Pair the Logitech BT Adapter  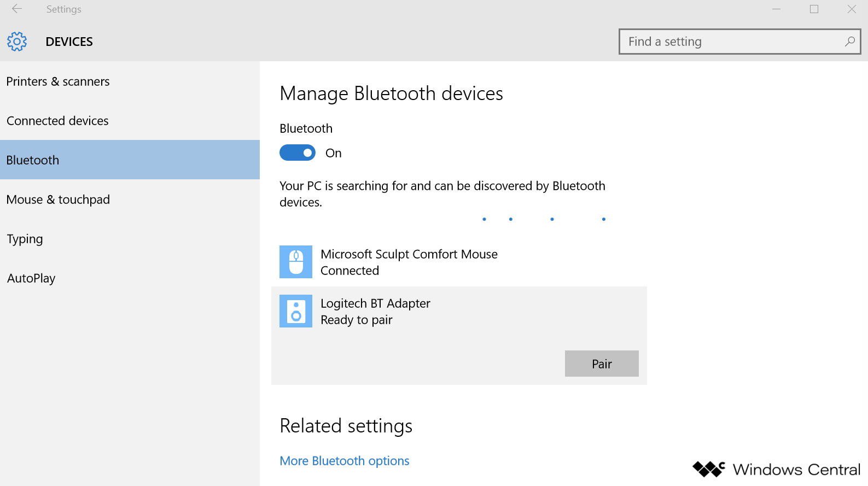pos(602,364)
